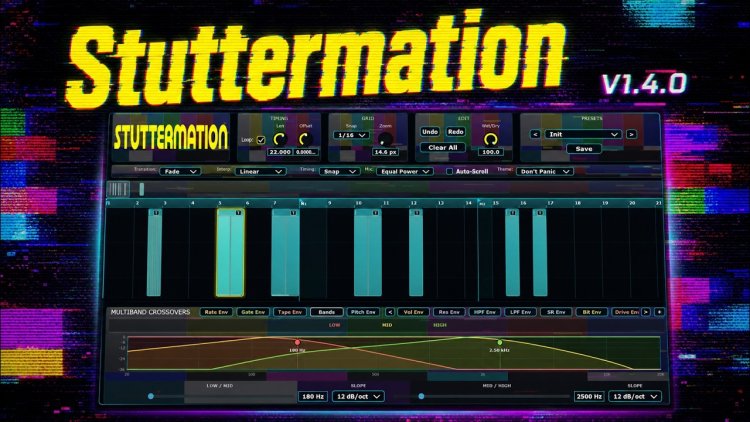The width and height of the screenshot is (750, 422).
Task: Switch to the Gate Env tab
Action: click(x=253, y=312)
